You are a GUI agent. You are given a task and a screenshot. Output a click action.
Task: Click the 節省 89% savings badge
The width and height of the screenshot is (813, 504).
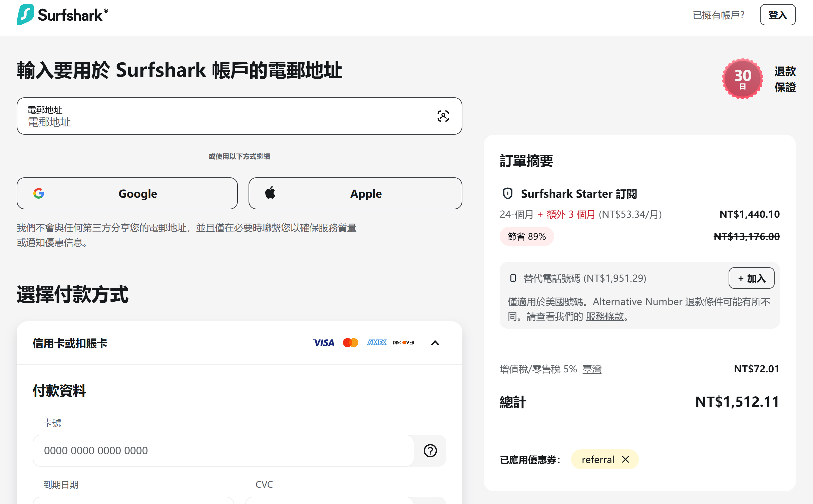point(527,236)
